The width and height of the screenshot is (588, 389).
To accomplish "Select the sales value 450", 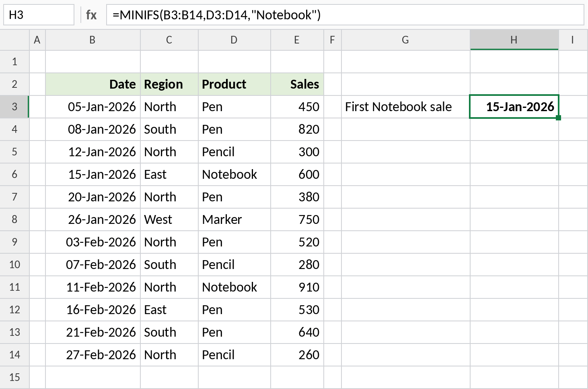I will tap(297, 107).
